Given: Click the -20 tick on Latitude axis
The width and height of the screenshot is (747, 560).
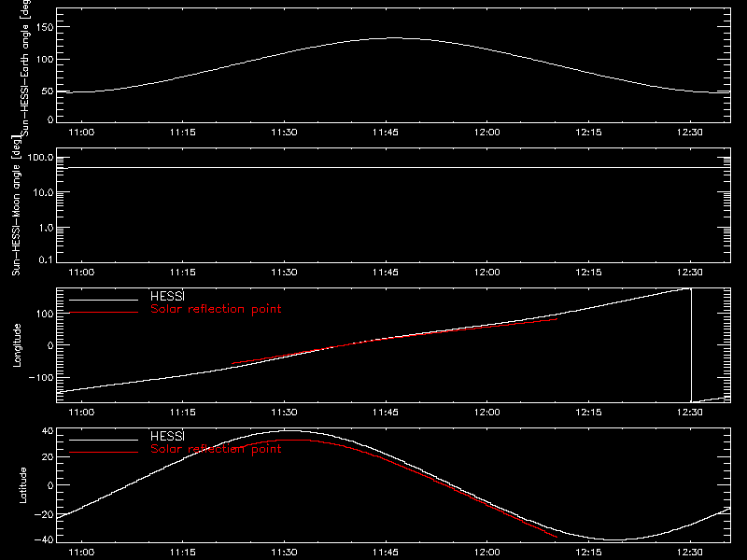Looking at the screenshot, I should click(44, 514).
